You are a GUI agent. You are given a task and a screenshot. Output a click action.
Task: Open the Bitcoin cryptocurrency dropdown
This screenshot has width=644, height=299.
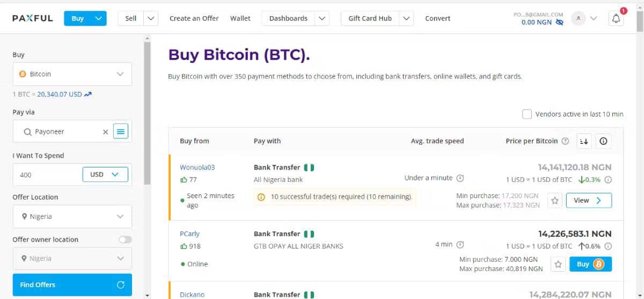tap(72, 74)
